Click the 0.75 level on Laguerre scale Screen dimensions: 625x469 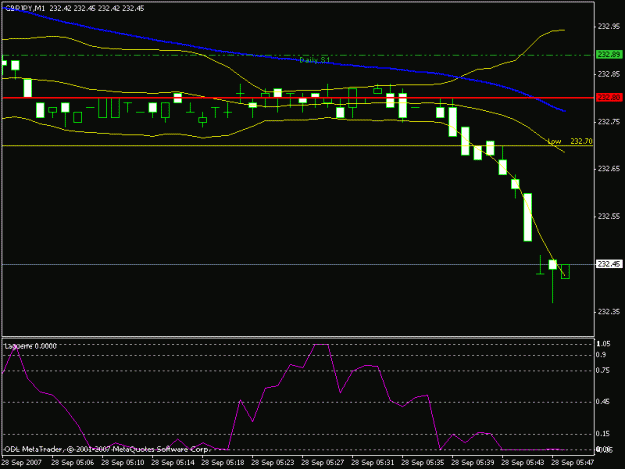click(603, 371)
